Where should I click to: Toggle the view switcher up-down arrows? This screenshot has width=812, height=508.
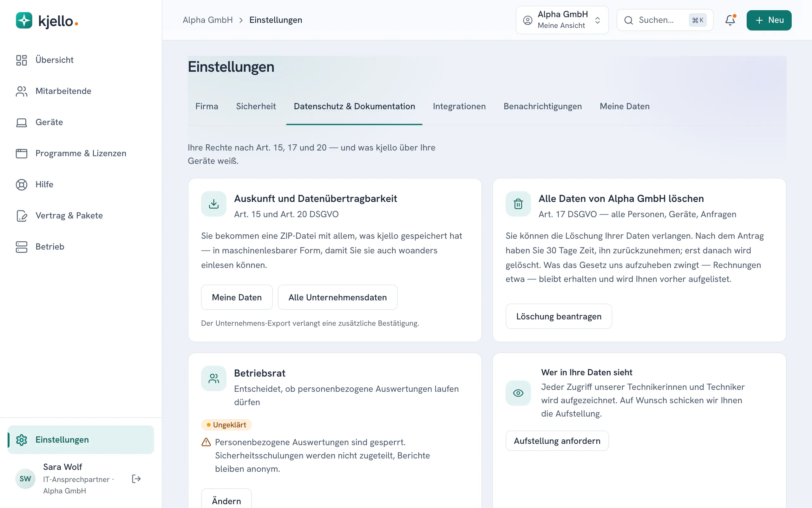(x=598, y=20)
